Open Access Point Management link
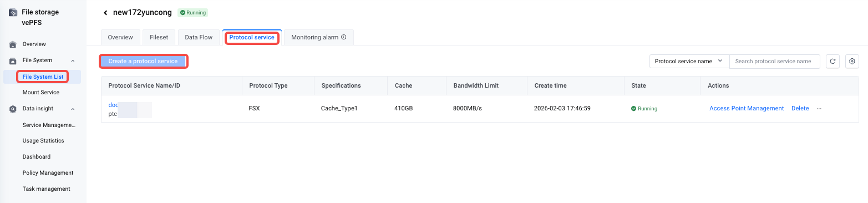 747,109
